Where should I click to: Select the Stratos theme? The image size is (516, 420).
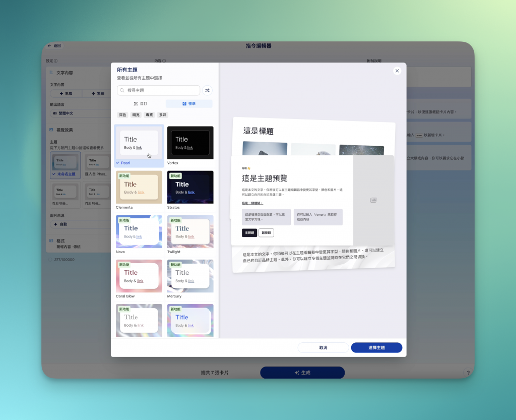pos(190,190)
